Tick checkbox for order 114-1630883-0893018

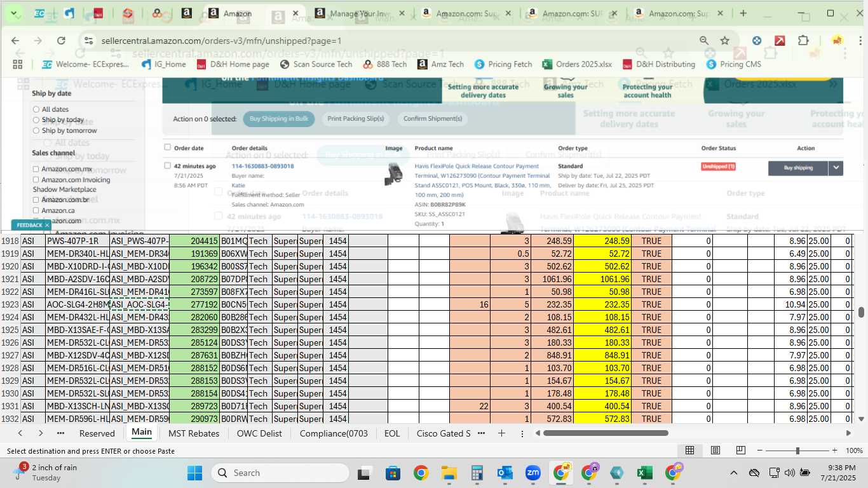coord(168,166)
